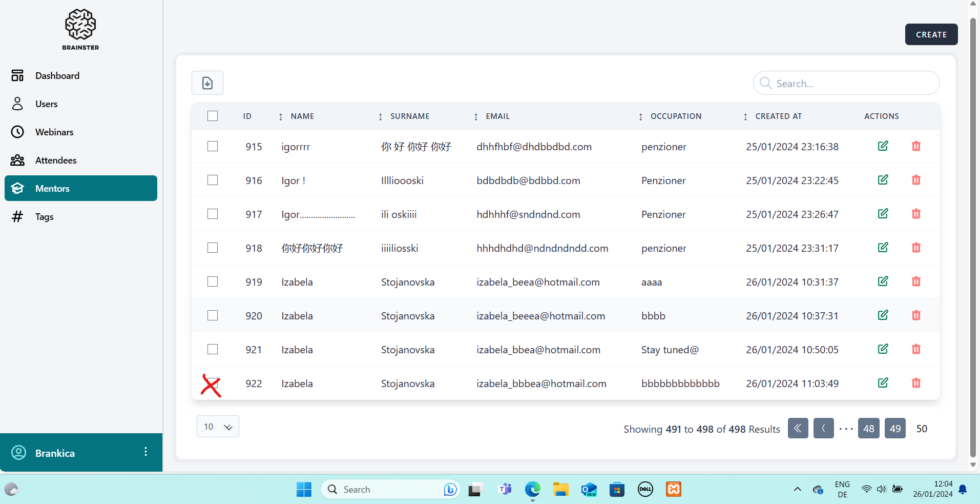Sort by the Created At column header
This screenshot has width=980, height=504.
(778, 116)
